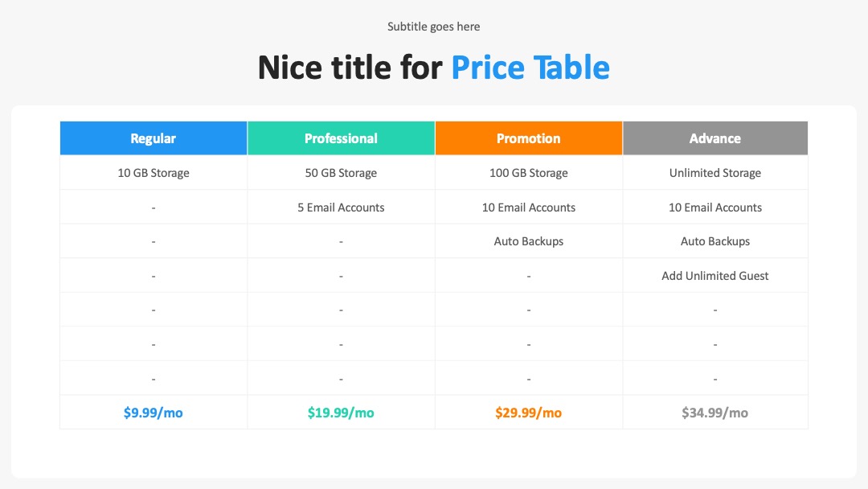Click 'Auto Backups' in Advance column
Image resolution: width=868 pixels, height=489 pixels.
click(715, 241)
